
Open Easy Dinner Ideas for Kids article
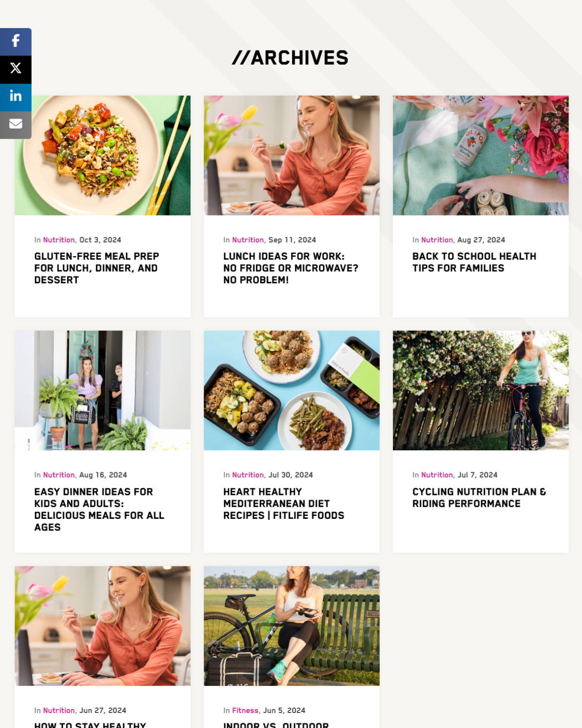tap(99, 509)
